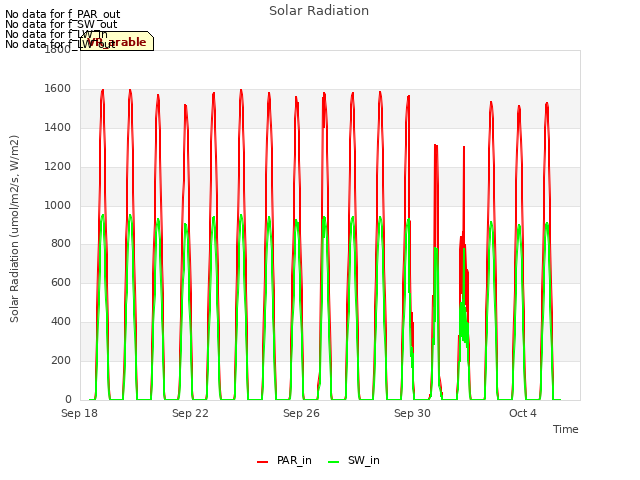Click the red PAR_in legend swatch
This screenshot has height=480, width=640.
click(x=262, y=462)
